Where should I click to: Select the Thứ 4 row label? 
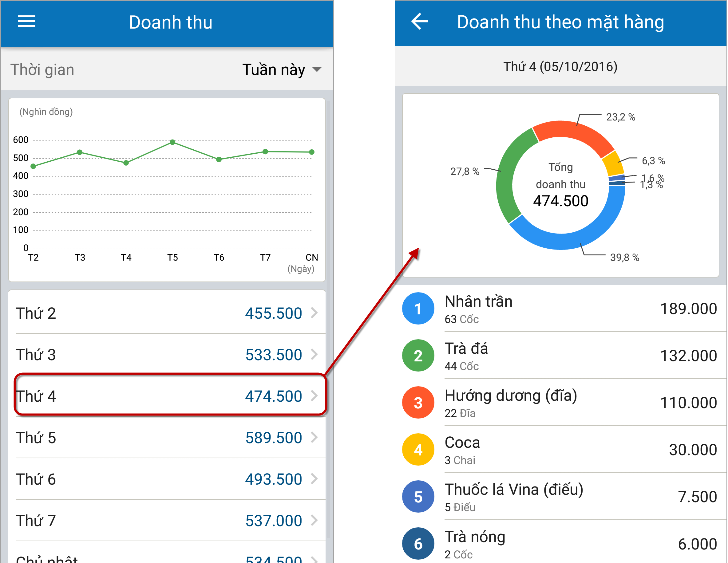click(36, 396)
